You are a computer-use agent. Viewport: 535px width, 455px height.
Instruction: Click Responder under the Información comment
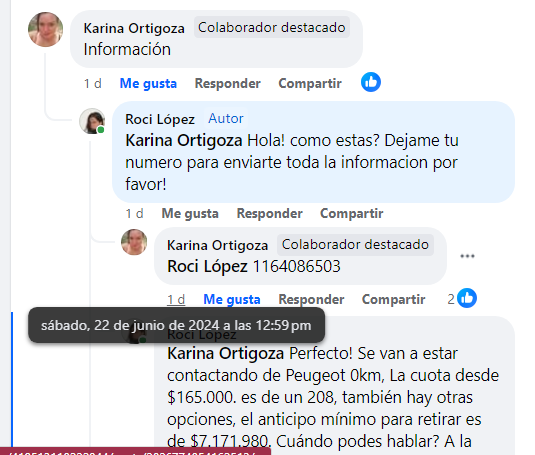[228, 84]
